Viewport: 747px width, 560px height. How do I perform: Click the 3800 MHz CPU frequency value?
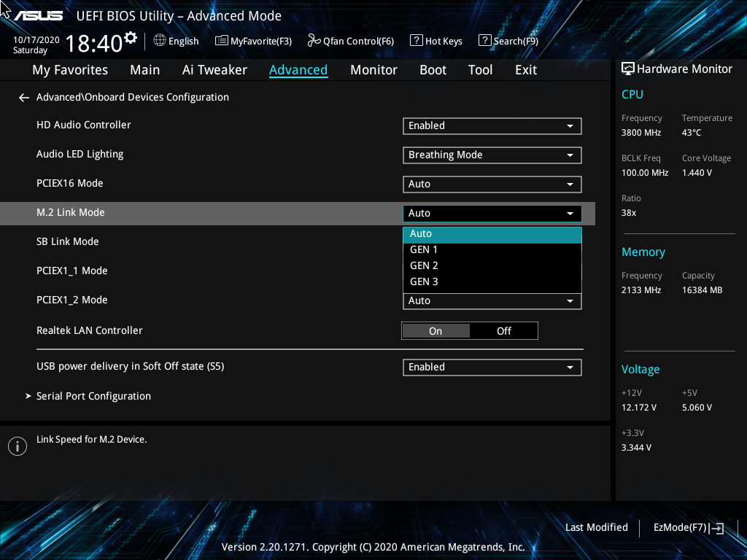coord(641,133)
